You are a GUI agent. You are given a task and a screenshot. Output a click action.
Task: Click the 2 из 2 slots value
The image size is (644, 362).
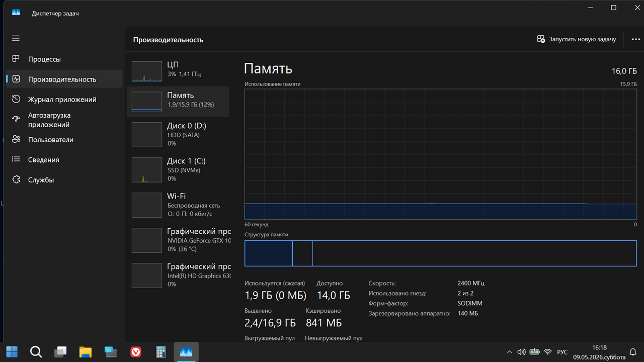tap(465, 293)
